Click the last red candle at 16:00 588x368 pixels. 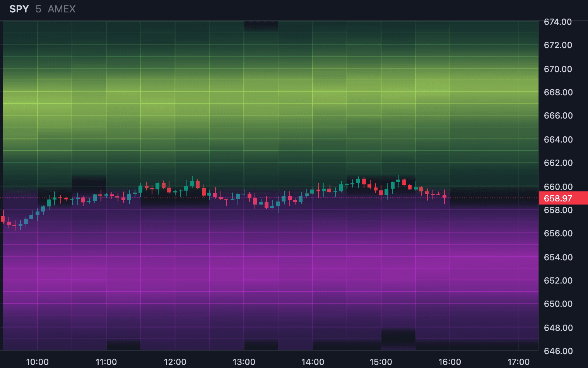[x=444, y=197]
